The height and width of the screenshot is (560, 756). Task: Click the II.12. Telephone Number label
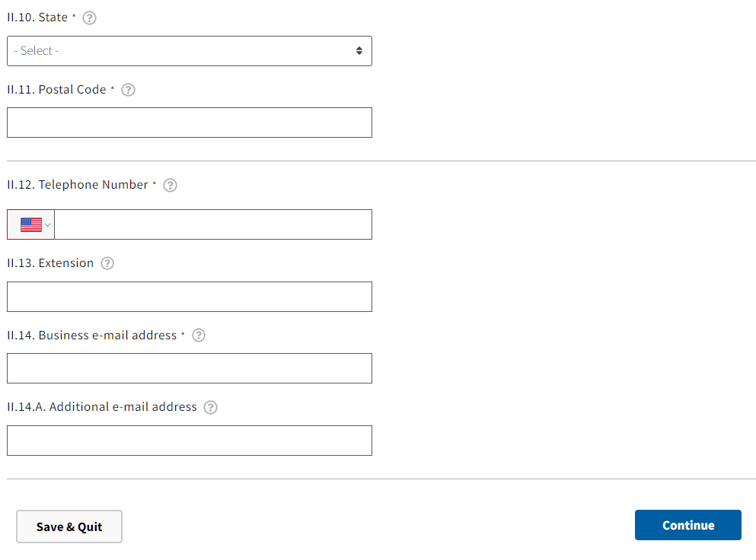(x=78, y=185)
